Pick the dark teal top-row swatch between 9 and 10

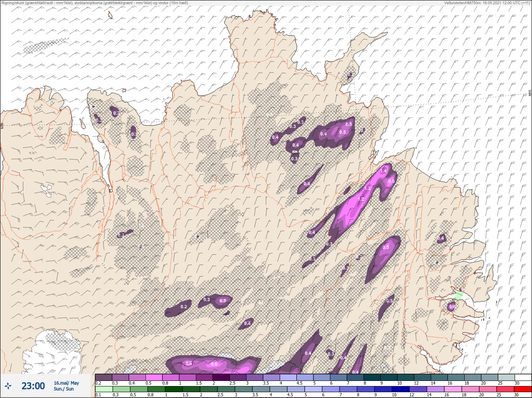(x=390, y=377)
